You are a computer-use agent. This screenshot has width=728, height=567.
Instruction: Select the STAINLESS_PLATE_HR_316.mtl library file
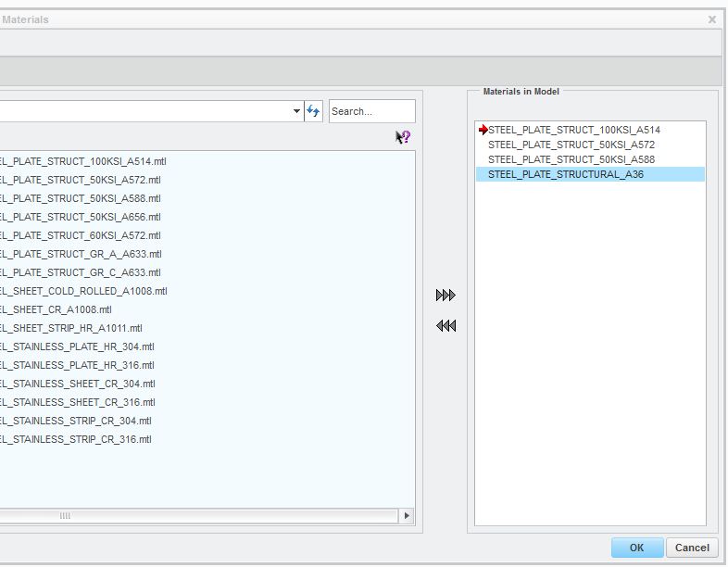click(x=77, y=365)
